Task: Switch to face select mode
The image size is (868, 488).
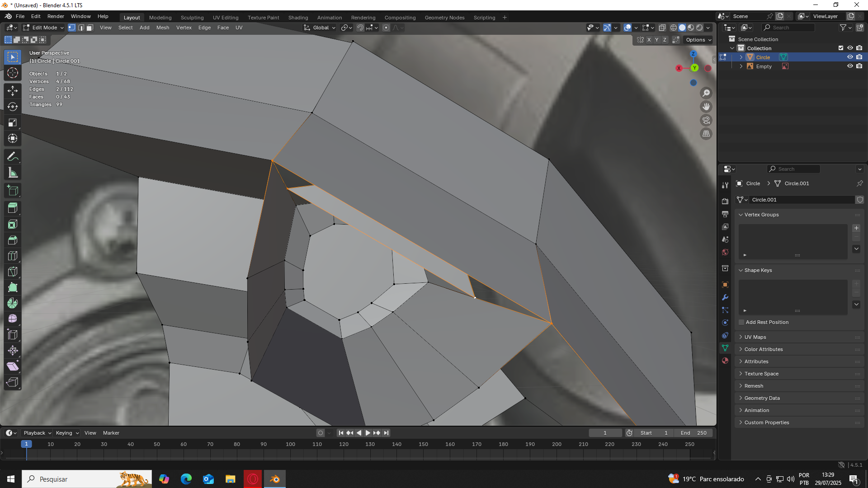Action: coord(90,28)
